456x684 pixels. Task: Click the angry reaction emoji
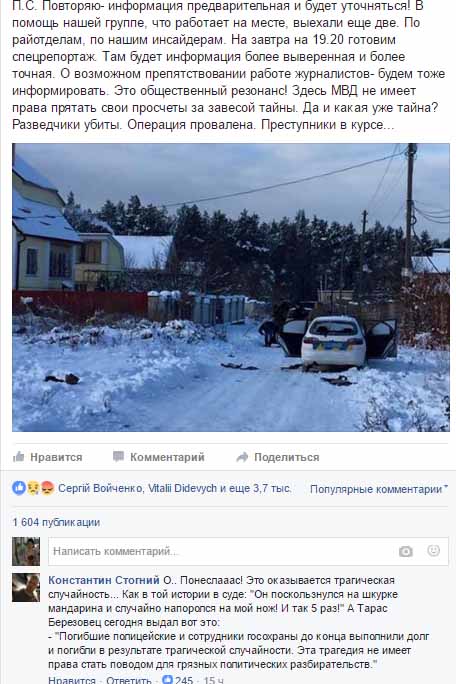click(47, 488)
